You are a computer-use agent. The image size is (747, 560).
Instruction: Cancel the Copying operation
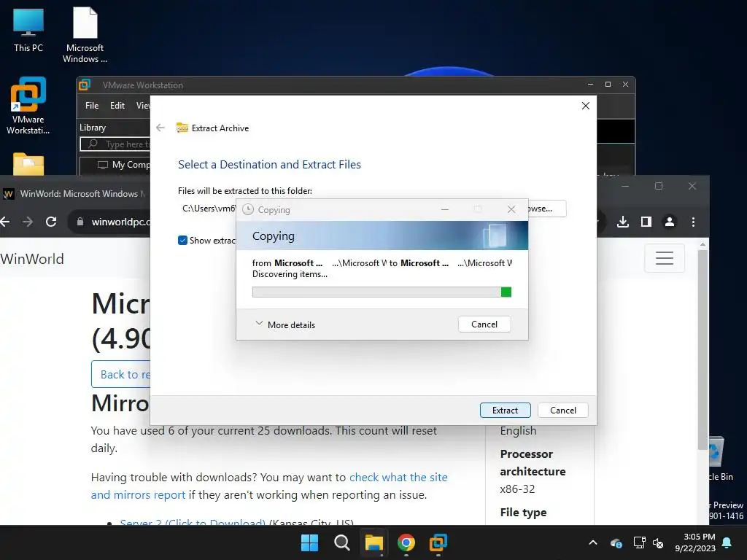pyautogui.click(x=484, y=324)
